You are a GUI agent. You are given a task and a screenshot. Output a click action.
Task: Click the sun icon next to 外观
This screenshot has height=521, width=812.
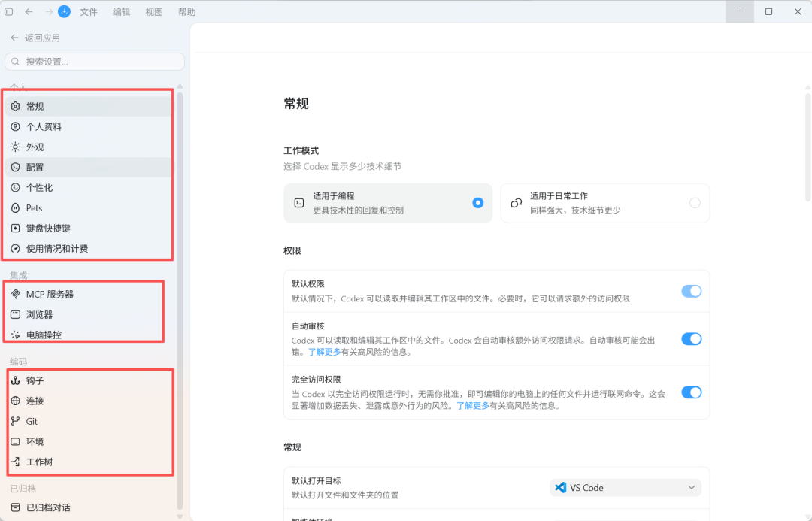pos(16,147)
